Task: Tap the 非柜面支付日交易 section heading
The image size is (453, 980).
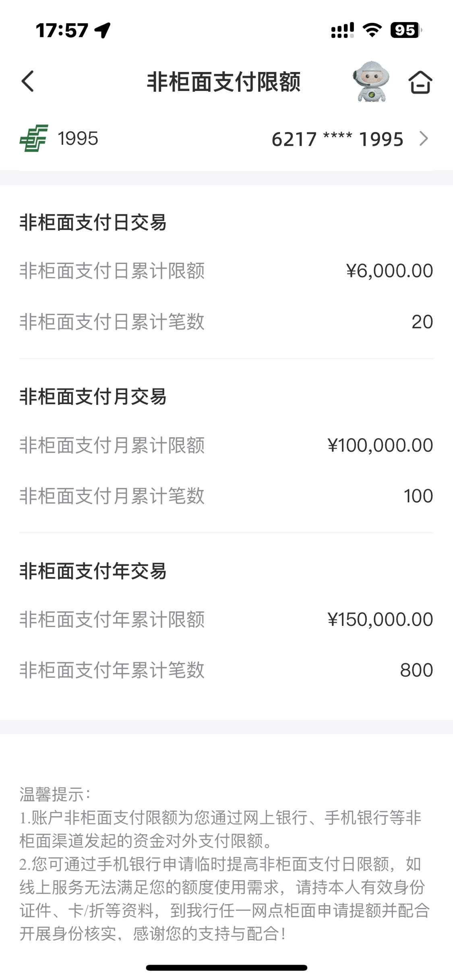Action: [93, 223]
